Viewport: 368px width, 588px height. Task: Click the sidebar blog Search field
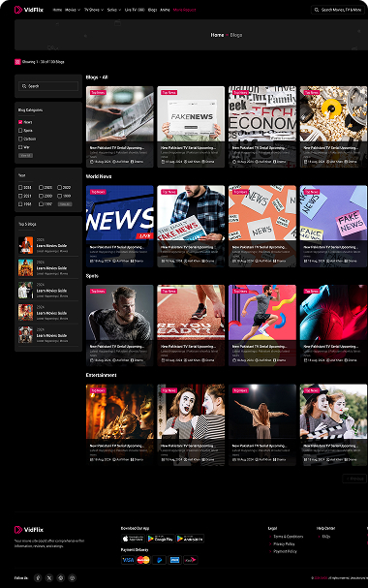pos(48,86)
